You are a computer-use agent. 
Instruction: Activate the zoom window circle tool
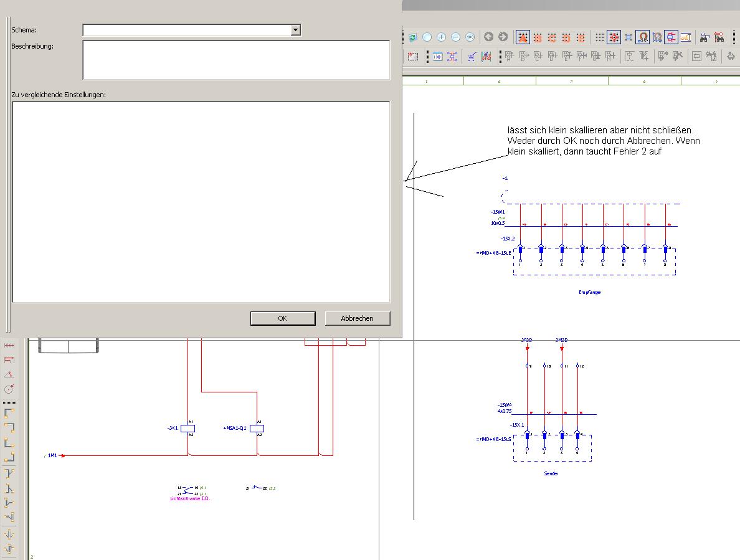(x=427, y=37)
